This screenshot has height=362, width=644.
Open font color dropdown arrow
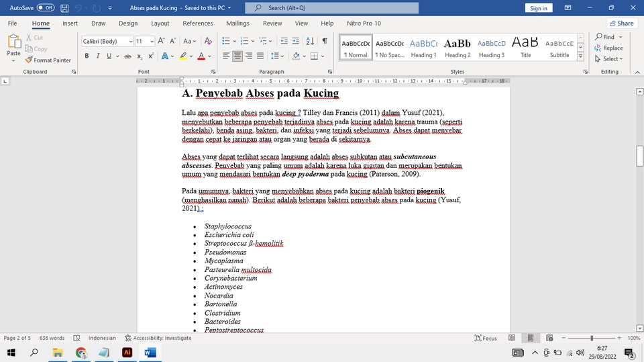click(x=209, y=56)
